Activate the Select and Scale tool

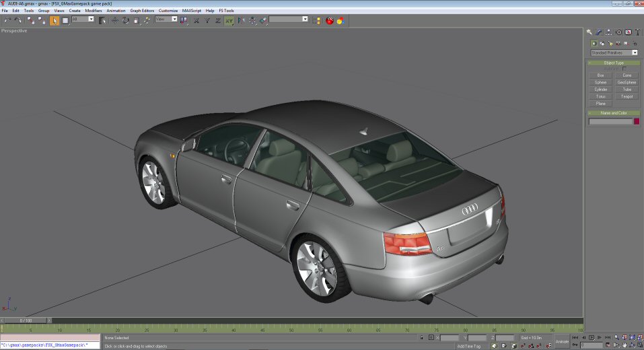click(x=137, y=21)
